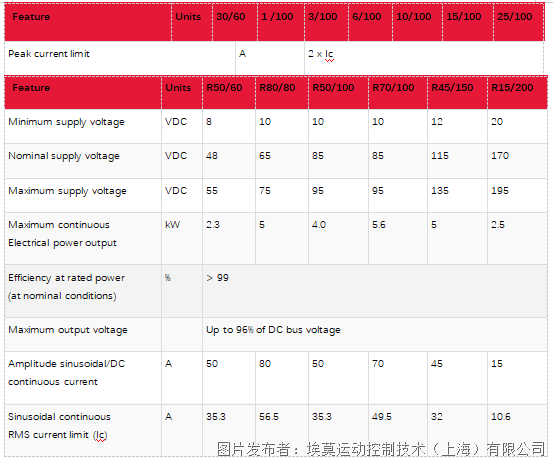Select the R80/80 column header
This screenshot has width=554, height=464.
(282, 92)
